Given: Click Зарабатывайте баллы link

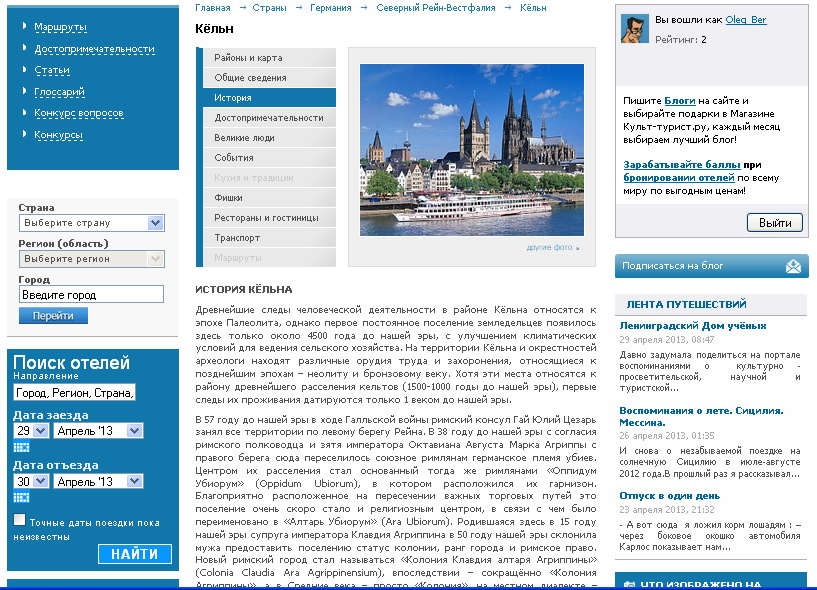Looking at the screenshot, I should (682, 165).
